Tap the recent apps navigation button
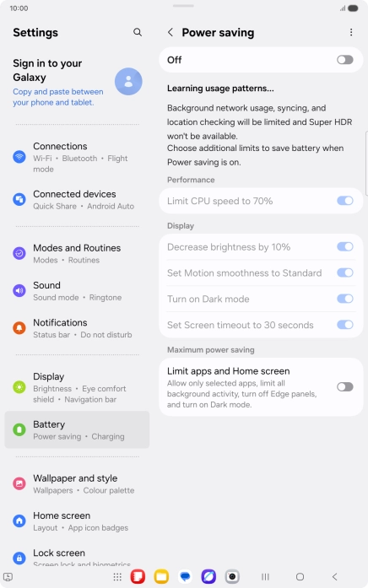 (x=265, y=577)
